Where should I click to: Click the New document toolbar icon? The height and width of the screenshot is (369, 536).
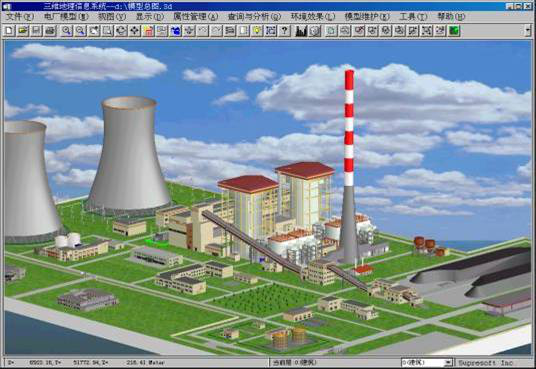click(x=9, y=31)
